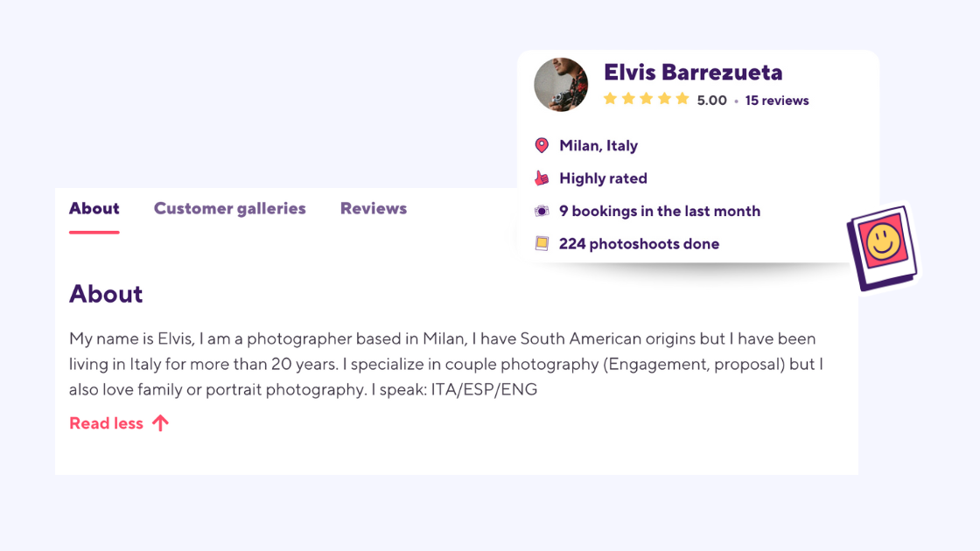The height and width of the screenshot is (551, 980).
Task: Click the 9 bookings last month stat
Action: [659, 210]
